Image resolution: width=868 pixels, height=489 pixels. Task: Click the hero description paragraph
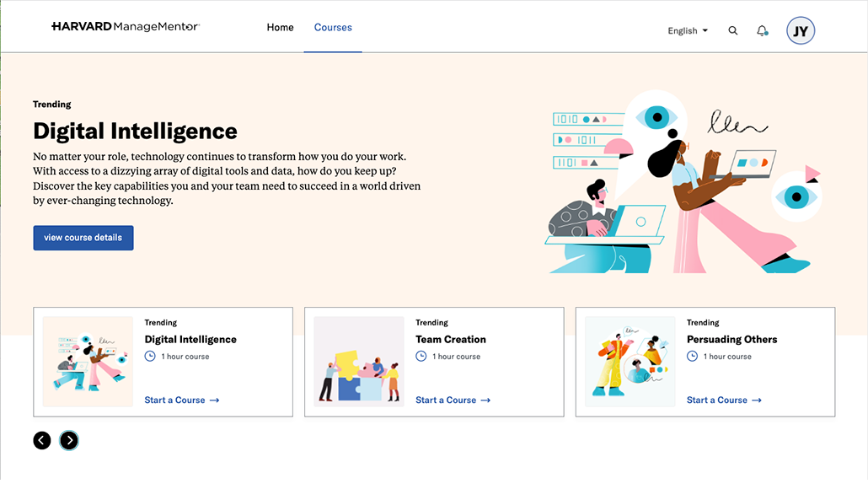point(227,179)
